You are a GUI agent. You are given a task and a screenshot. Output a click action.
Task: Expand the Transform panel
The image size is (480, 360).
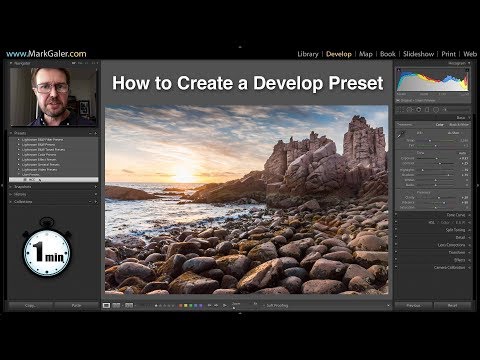pyautogui.click(x=469, y=253)
